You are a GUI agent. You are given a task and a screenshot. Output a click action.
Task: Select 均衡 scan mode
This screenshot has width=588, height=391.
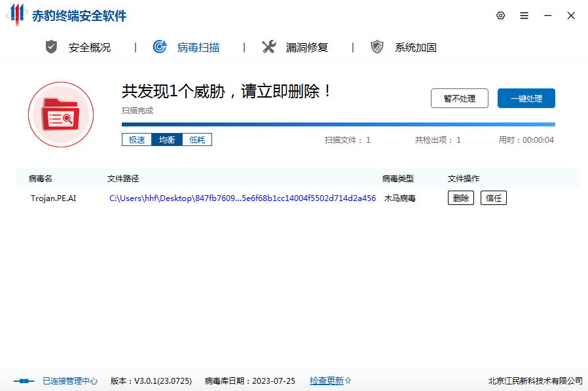[x=167, y=140]
